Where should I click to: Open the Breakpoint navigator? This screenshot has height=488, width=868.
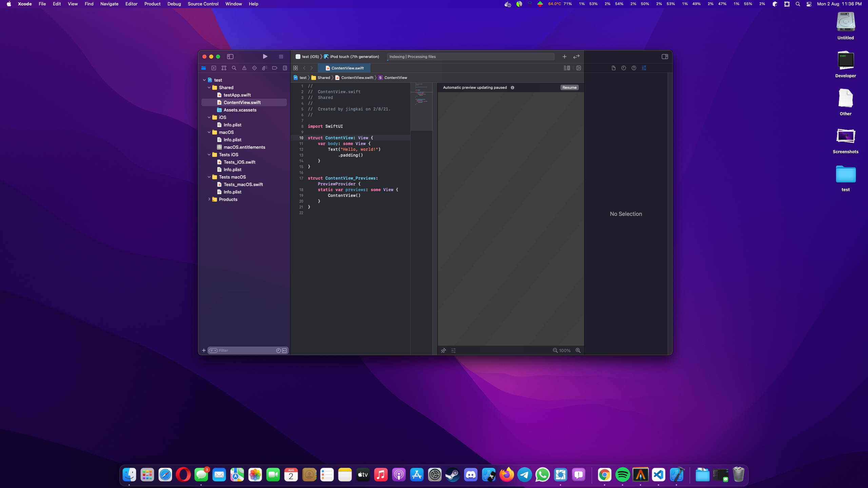click(275, 68)
